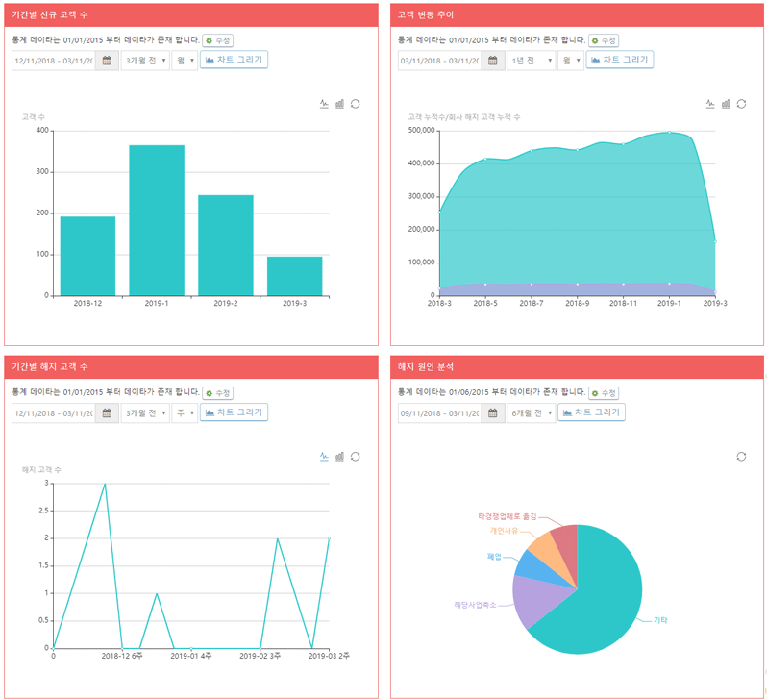Click the 2019-1 bar in new customers chart
The height and width of the screenshot is (700, 767).
[x=157, y=220]
